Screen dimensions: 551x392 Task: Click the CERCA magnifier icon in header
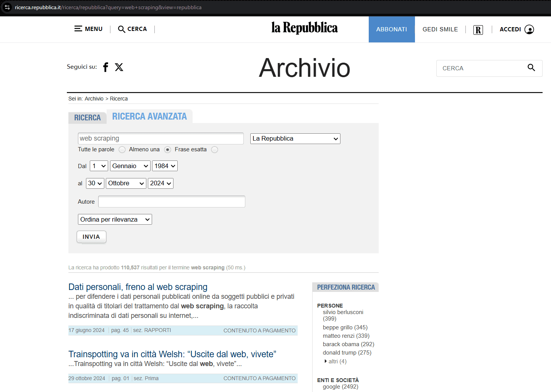(x=122, y=29)
